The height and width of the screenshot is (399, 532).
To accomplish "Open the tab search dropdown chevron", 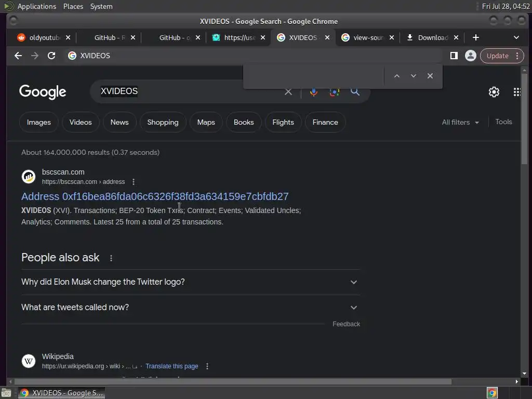I will pyautogui.click(x=516, y=37).
